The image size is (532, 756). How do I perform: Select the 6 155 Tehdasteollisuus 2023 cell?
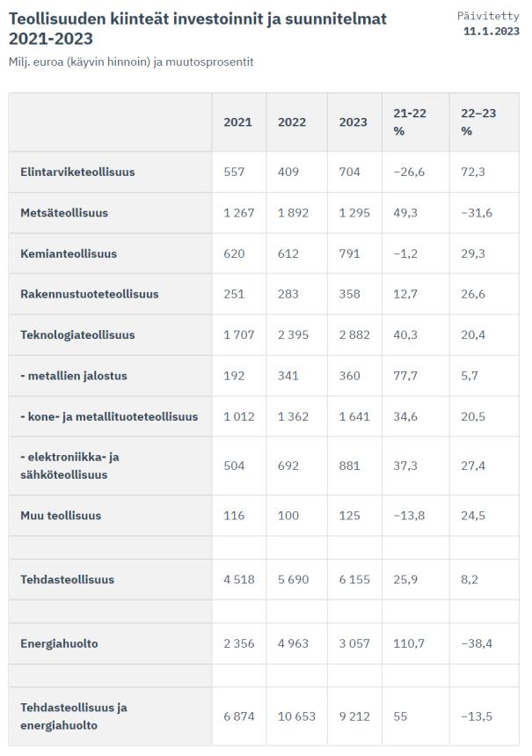354,580
